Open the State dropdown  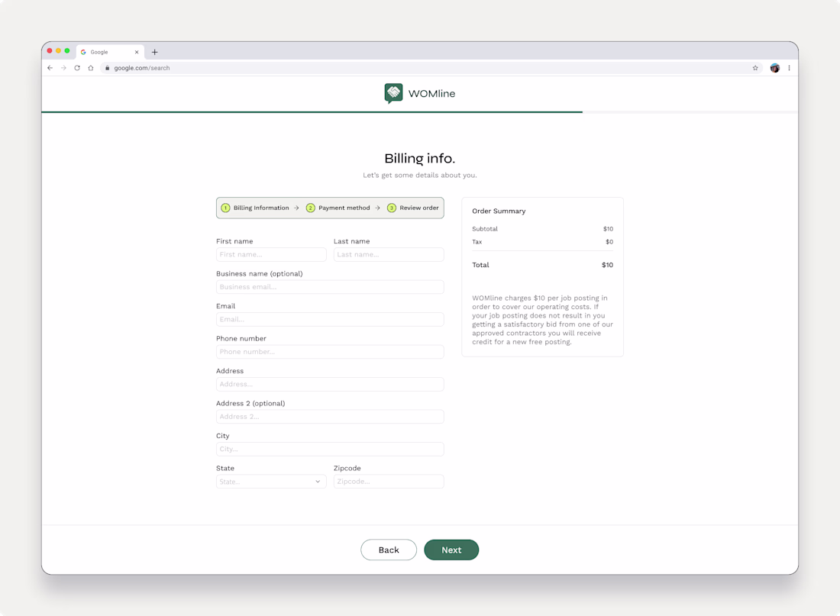pos(271,482)
